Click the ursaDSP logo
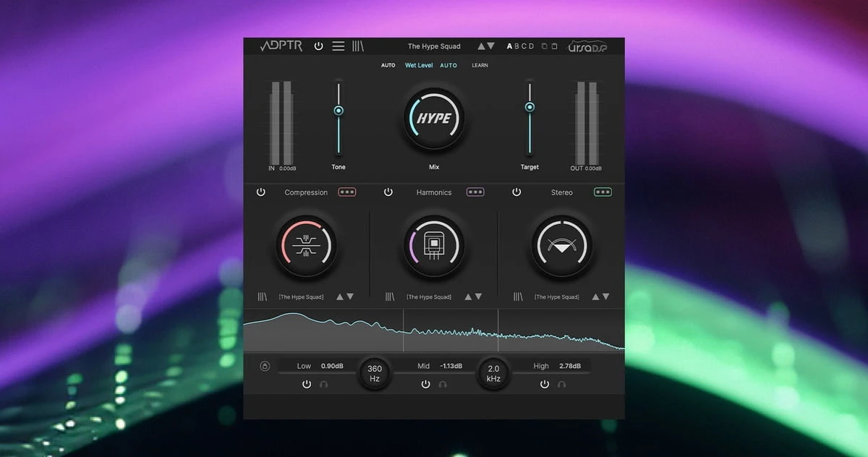The width and height of the screenshot is (868, 457). pyautogui.click(x=587, y=46)
